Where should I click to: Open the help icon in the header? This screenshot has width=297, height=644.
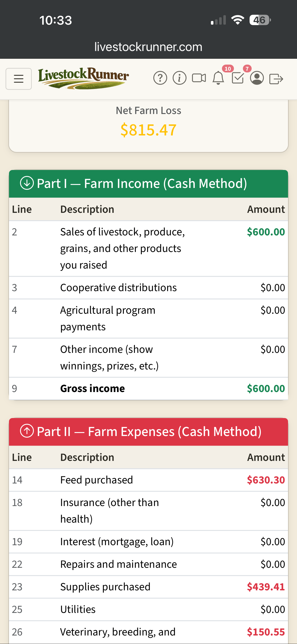click(x=160, y=78)
